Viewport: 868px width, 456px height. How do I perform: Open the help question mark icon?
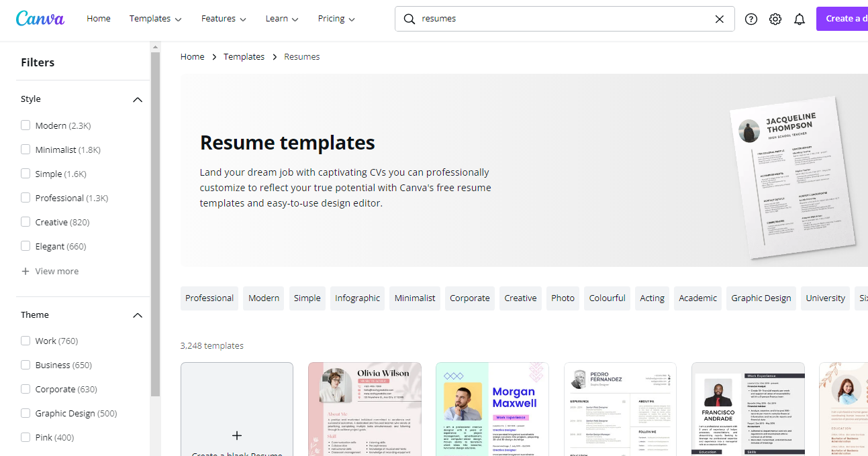pyautogui.click(x=751, y=19)
